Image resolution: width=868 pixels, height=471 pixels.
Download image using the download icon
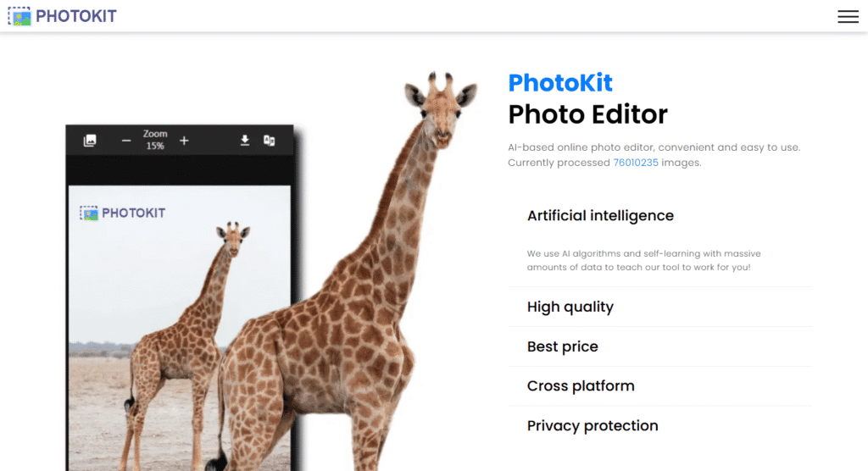coord(245,141)
